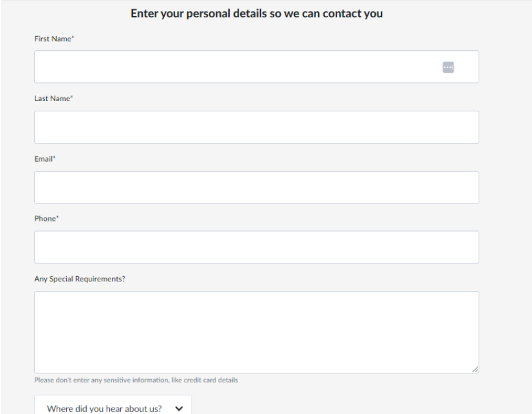
Task: Click the sensitive information warning text
Action: tap(136, 380)
